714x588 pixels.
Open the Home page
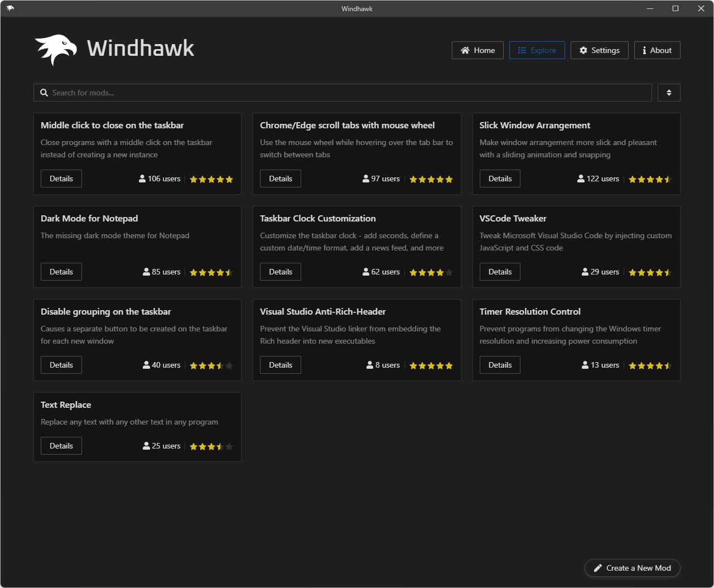pyautogui.click(x=477, y=50)
